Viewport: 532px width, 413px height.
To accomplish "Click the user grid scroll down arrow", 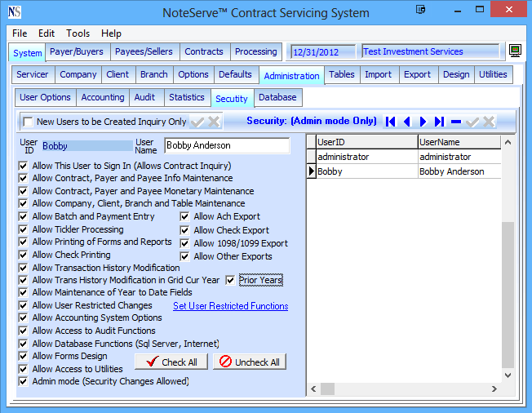I will [x=508, y=375].
